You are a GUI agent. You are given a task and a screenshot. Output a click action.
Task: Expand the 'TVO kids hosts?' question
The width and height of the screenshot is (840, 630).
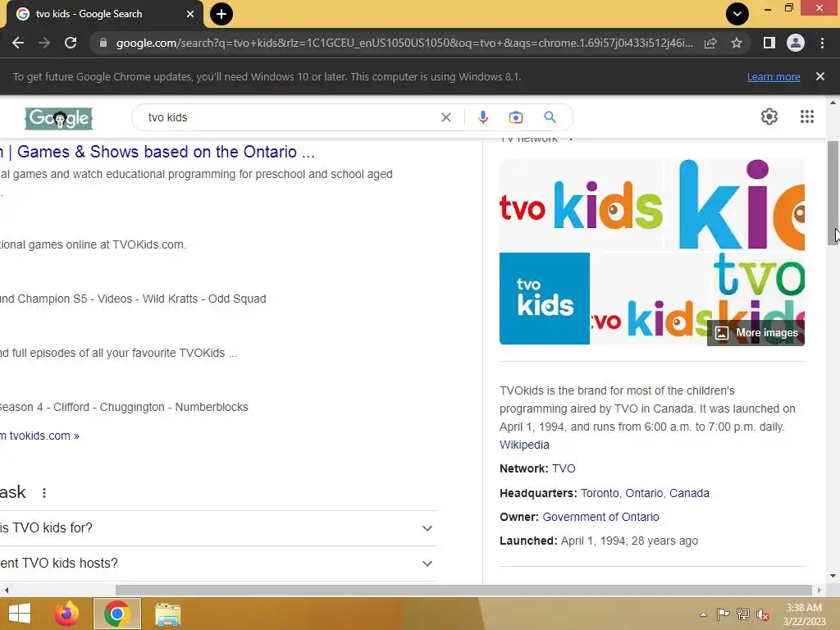(217, 564)
